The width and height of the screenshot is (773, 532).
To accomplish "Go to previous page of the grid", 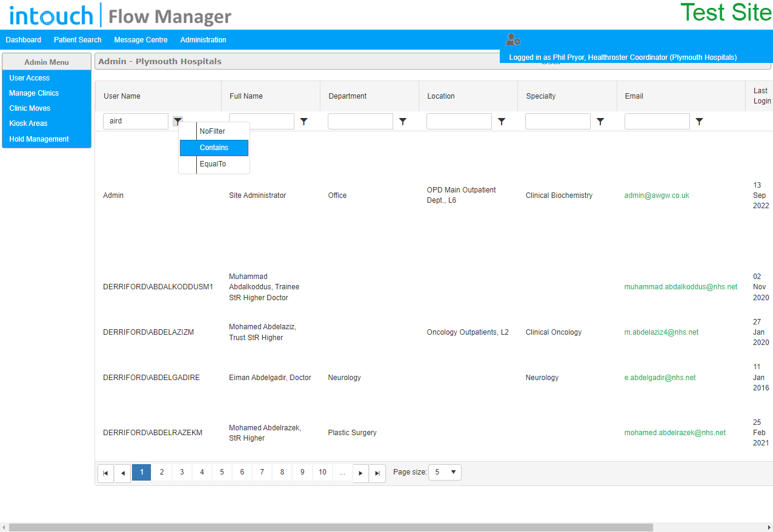I will click(123, 473).
